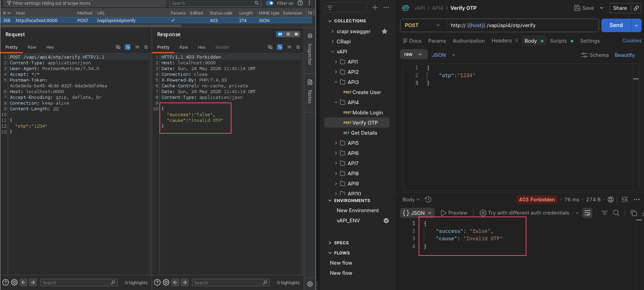This screenshot has height=290, width=644.
Task: Toggle show newline characters in Request panel
Action: click(137, 47)
